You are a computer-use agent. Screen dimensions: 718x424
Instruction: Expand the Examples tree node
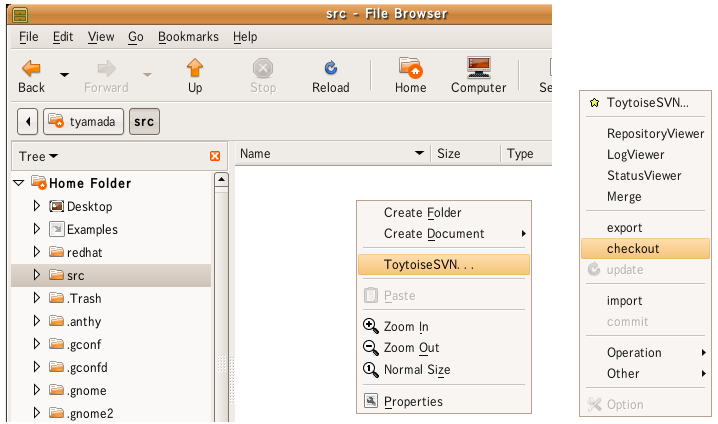[x=37, y=229]
